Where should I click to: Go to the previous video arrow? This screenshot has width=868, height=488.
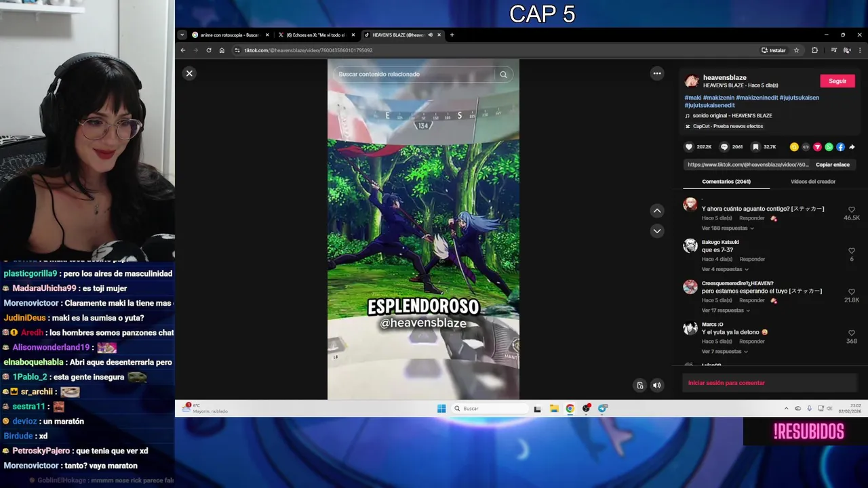pyautogui.click(x=656, y=211)
